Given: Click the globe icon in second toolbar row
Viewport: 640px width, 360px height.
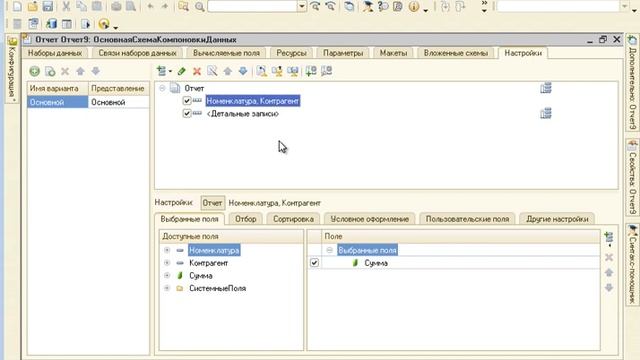Looking at the screenshot, I should coord(104,24).
